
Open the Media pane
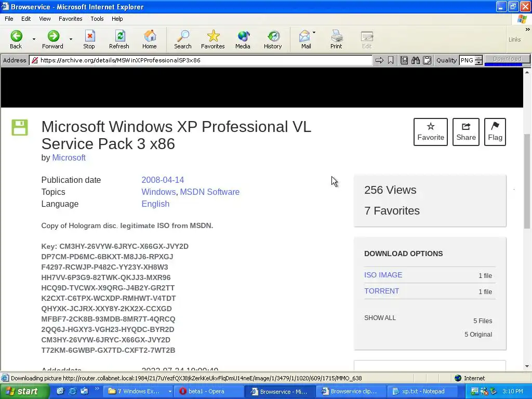point(243,39)
